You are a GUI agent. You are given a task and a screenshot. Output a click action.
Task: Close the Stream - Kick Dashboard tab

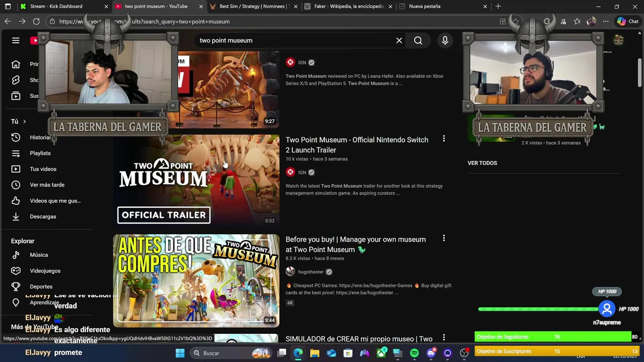106,7
